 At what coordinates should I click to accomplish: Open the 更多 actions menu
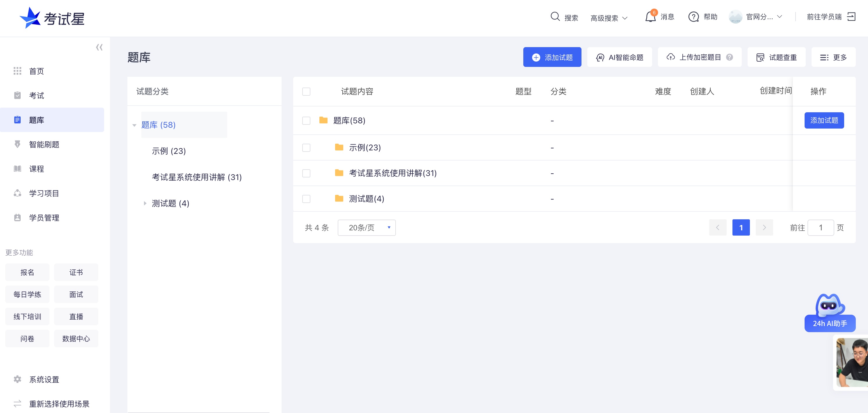[833, 57]
